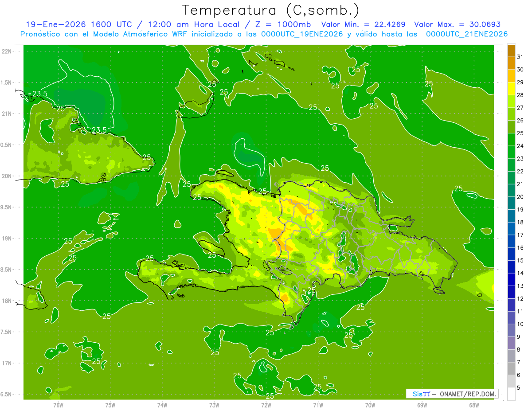Image resolution: width=532 pixels, height=411 pixels.
Task: Click the 22N latitude axis label
Action: click(x=7, y=51)
